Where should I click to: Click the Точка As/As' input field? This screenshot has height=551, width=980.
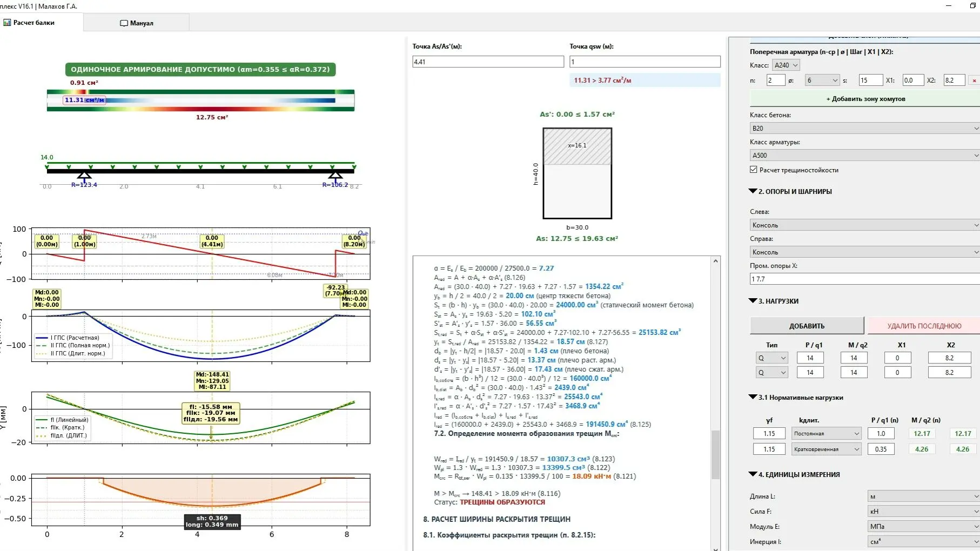[488, 62]
